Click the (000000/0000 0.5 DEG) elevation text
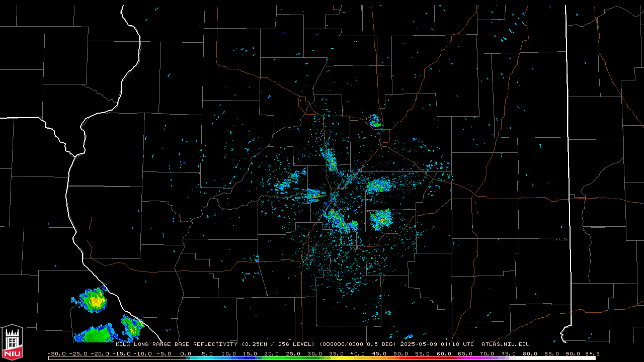644x362 pixels. [358, 344]
